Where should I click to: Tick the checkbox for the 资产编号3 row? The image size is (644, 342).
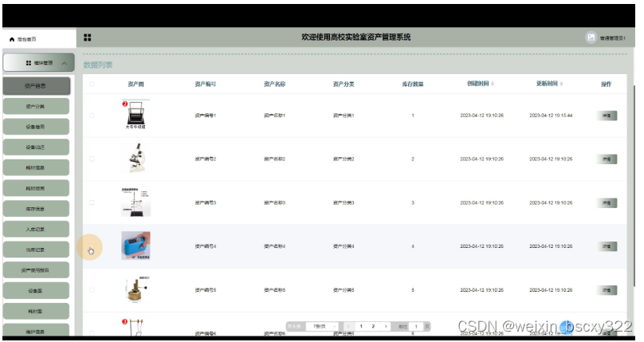[92, 202]
